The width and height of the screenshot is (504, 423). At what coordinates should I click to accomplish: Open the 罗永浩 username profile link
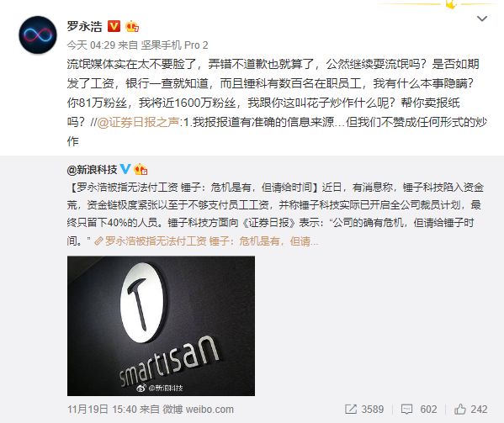[84, 26]
